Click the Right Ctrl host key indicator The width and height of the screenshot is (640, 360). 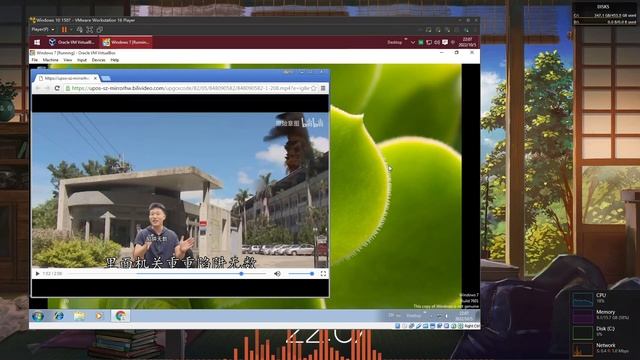[x=471, y=326]
